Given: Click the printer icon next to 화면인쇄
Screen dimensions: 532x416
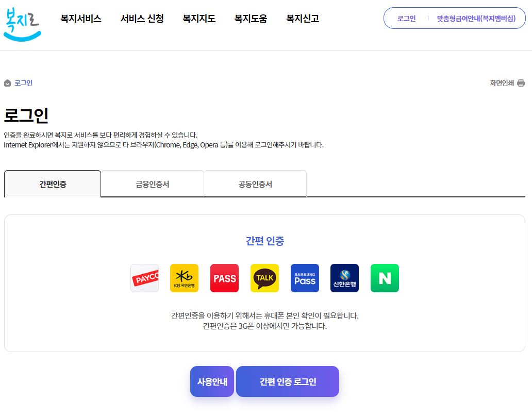Looking at the screenshot, I should pos(521,82).
